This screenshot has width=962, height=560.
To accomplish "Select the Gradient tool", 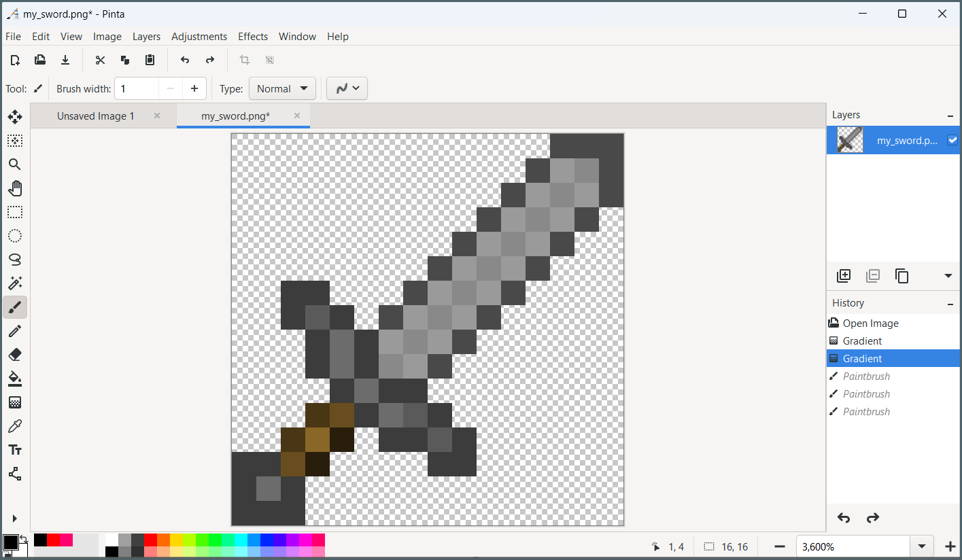I will click(15, 402).
